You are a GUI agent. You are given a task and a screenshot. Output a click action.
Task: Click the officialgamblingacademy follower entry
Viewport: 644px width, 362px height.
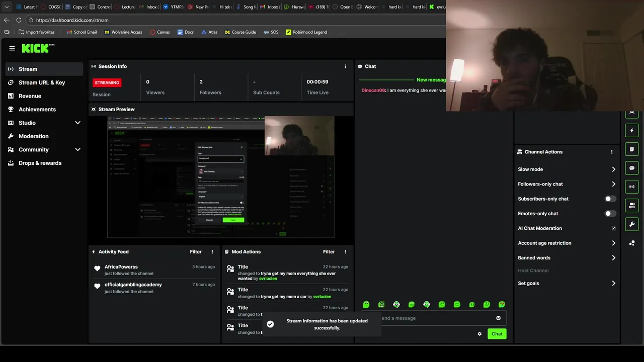pyautogui.click(x=154, y=288)
